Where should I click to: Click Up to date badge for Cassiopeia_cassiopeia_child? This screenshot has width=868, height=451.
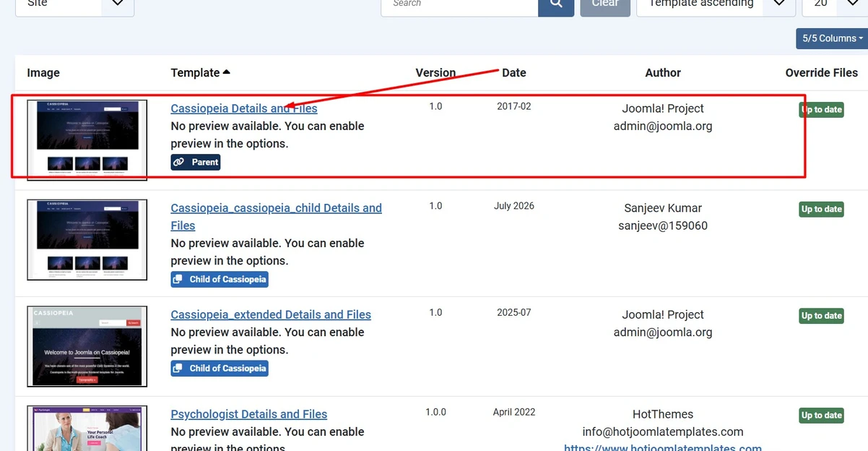coord(822,209)
